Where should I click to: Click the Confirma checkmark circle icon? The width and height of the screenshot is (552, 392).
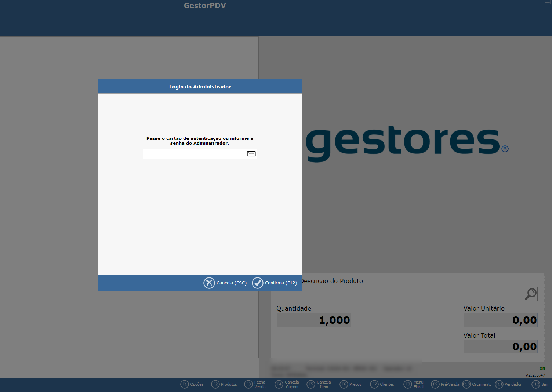click(258, 283)
